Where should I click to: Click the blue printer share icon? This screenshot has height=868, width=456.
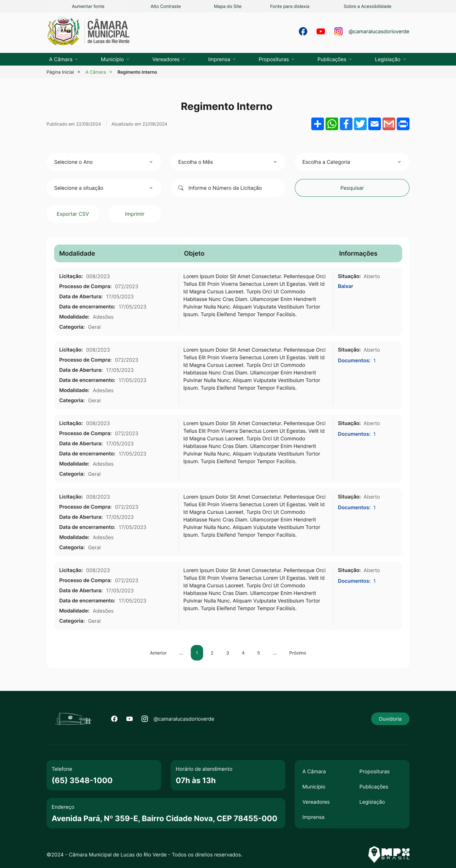pos(403,124)
